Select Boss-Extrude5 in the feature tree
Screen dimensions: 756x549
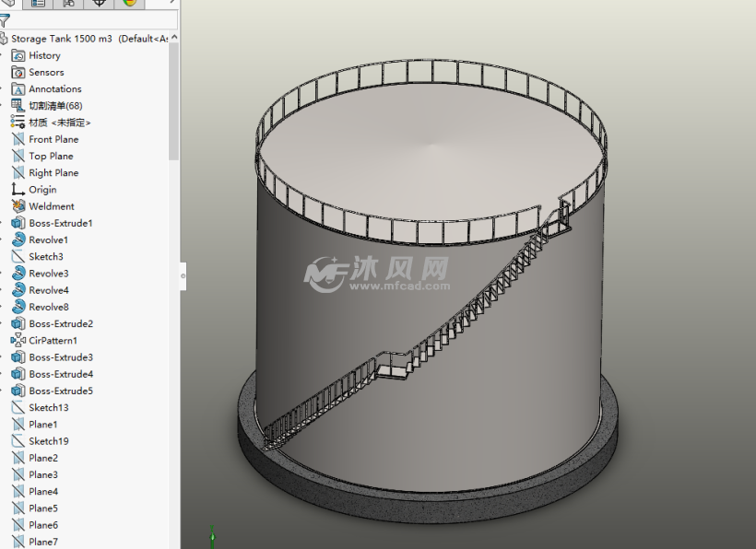tap(60, 391)
